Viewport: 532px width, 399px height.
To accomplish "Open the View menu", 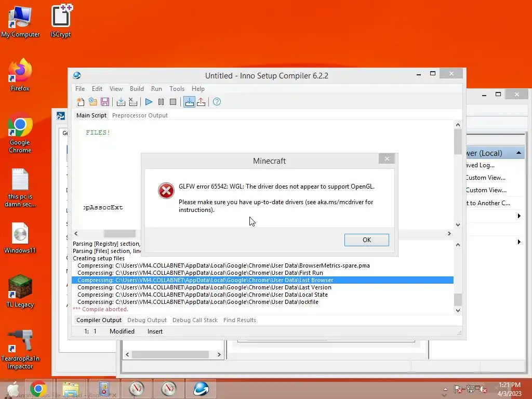I will (x=116, y=88).
